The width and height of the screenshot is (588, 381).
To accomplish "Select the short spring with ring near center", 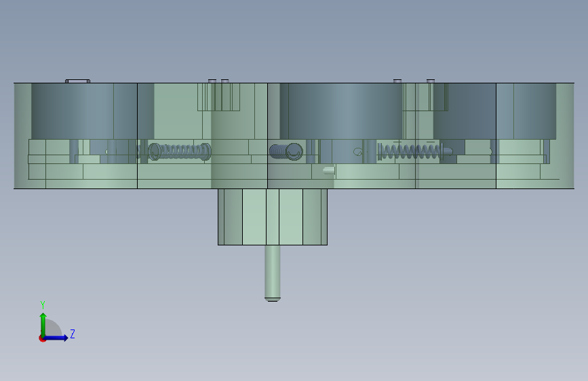I will tap(286, 151).
